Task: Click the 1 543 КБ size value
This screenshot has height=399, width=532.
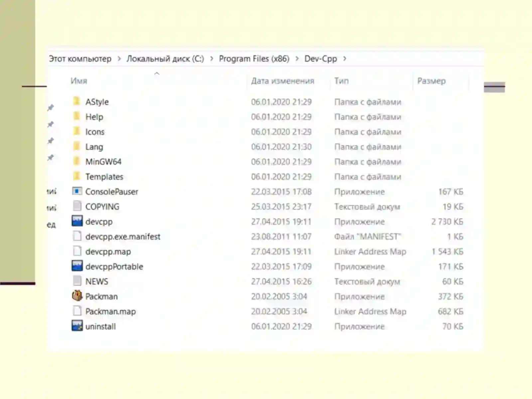Action: [448, 251]
